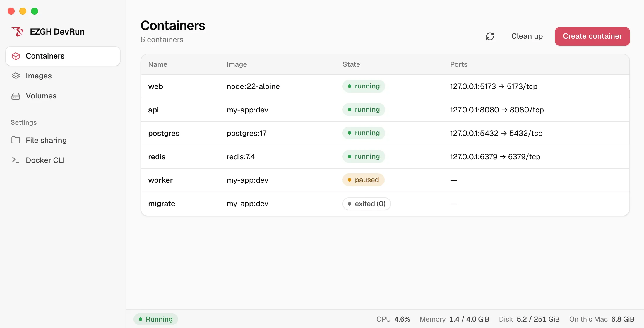This screenshot has height=328, width=644.
Task: Click the EZGH DevRun logo icon
Action: (18, 32)
